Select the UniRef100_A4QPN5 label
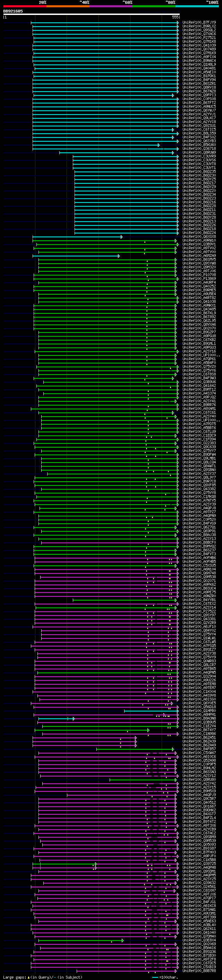 (199, 673)
